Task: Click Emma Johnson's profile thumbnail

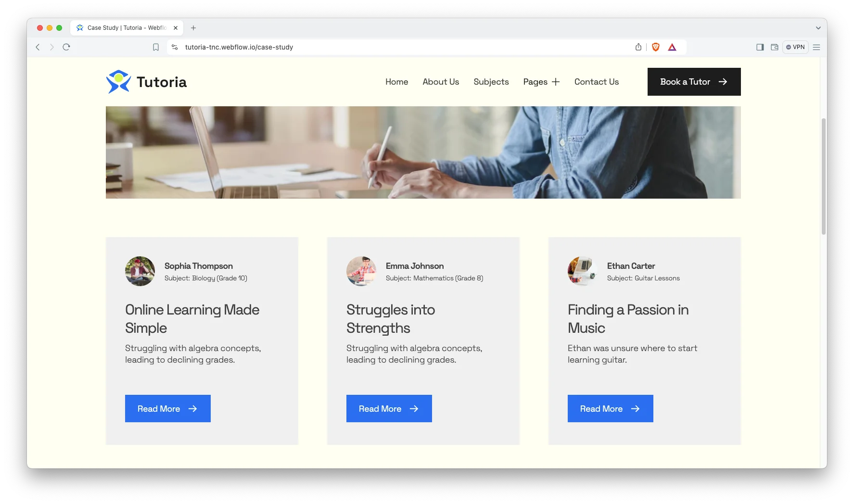Action: 361,271
